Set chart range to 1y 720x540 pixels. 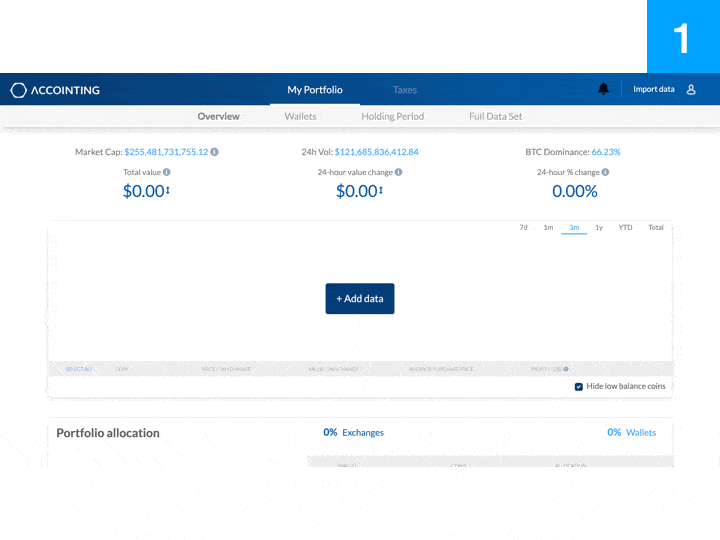(599, 227)
